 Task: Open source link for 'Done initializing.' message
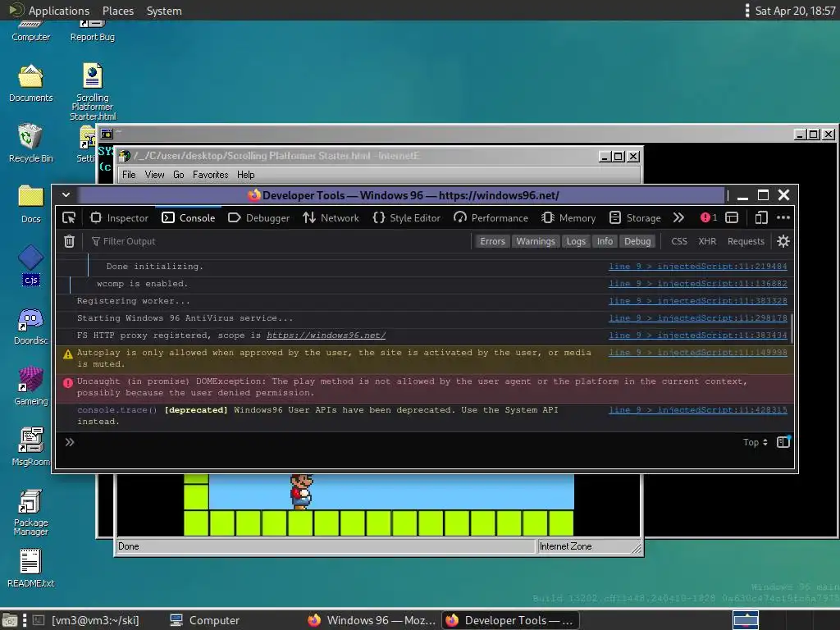(x=697, y=267)
